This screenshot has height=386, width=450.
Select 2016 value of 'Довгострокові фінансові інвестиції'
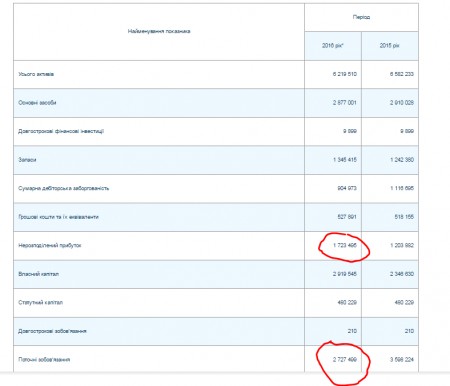[x=350, y=131]
